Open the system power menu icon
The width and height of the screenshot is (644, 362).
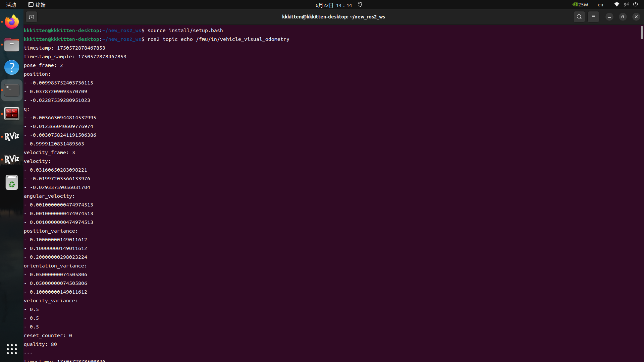pos(635,5)
